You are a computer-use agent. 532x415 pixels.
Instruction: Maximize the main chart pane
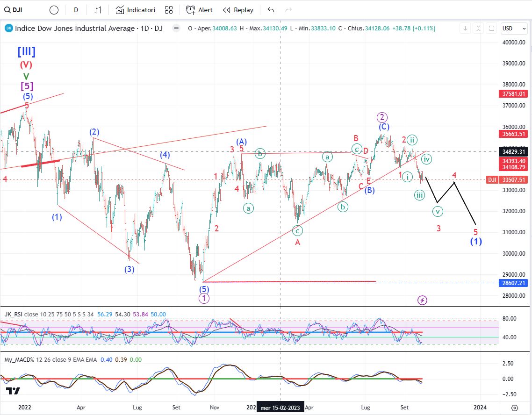click(491, 29)
